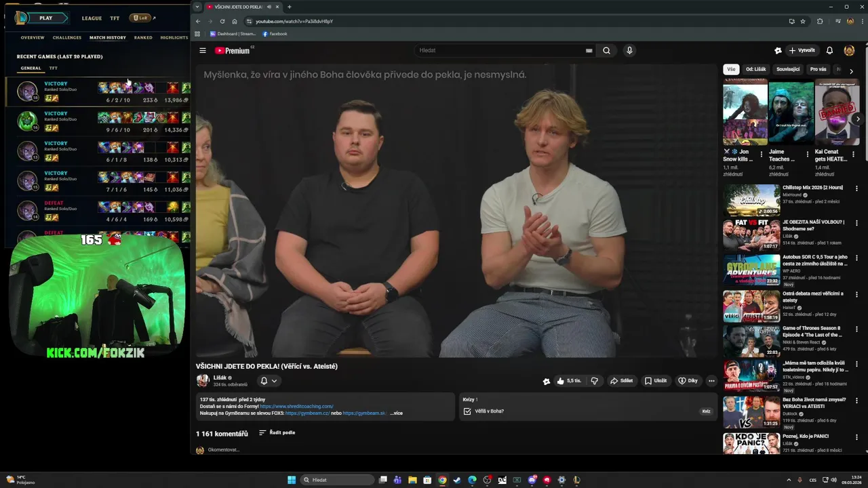868x488 pixels.
Task: Check the 'Věříš v Boha?' quiz checkbox
Action: point(467,411)
